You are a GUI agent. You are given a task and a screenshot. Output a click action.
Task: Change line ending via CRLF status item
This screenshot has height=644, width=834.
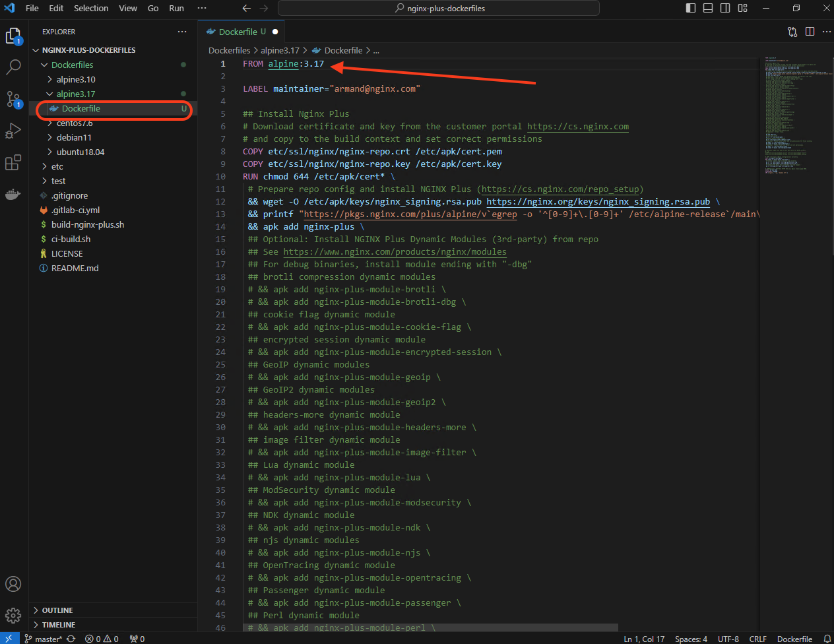pos(758,639)
